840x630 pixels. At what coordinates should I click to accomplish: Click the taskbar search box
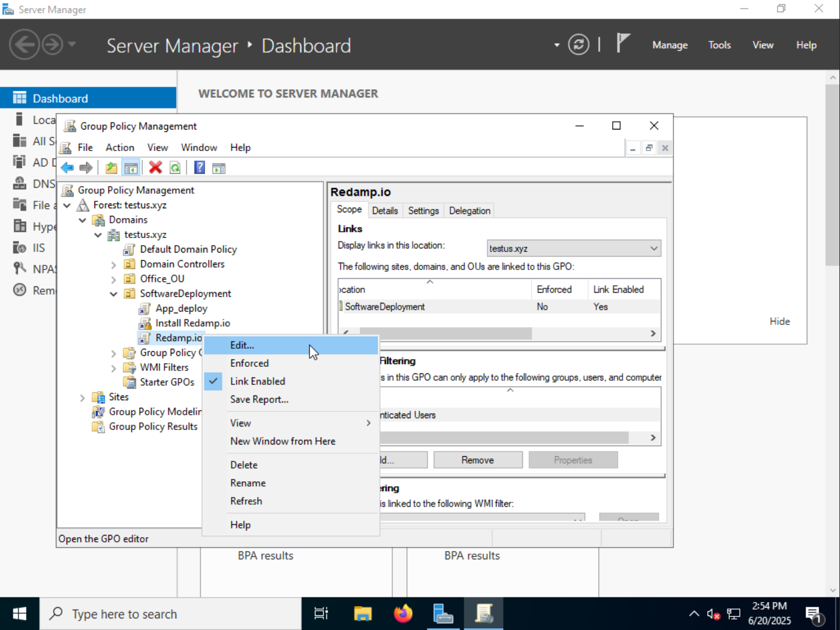tap(170, 614)
